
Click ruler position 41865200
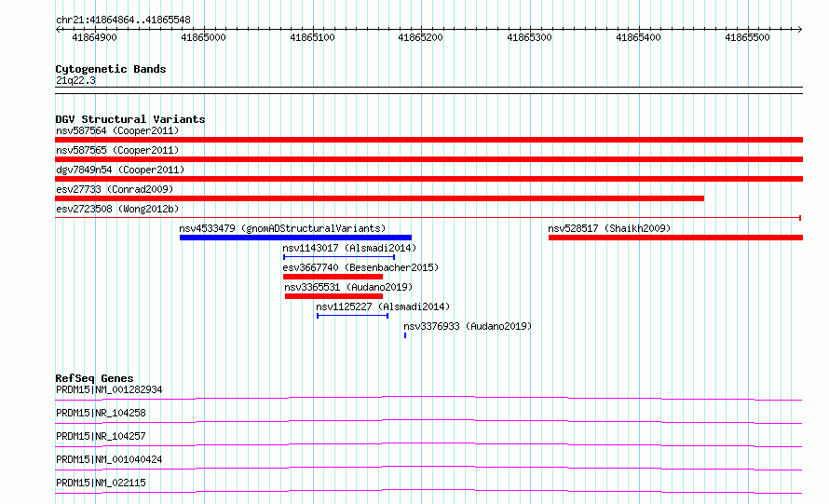coord(420,37)
